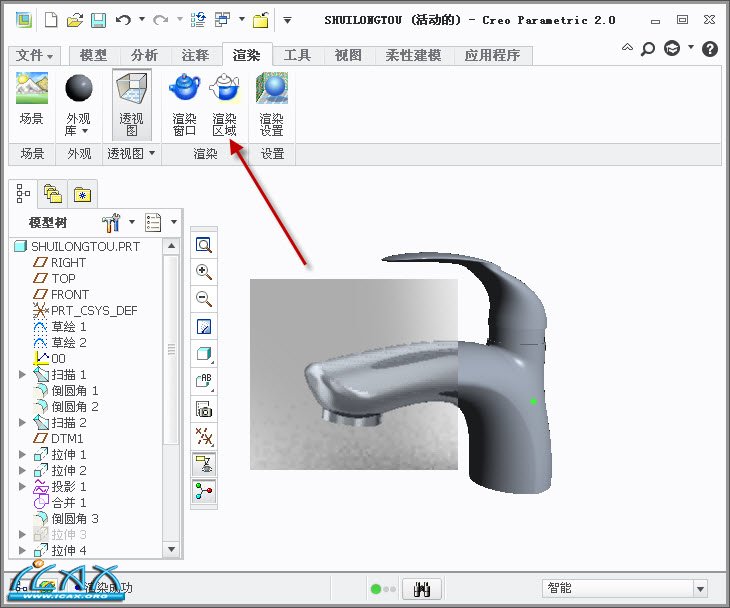
Task: Switch to the View (视图) tab
Action: (x=349, y=55)
